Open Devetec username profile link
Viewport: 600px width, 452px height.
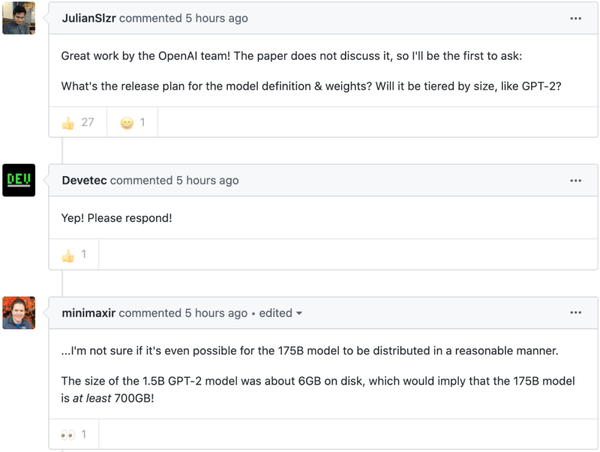84,180
